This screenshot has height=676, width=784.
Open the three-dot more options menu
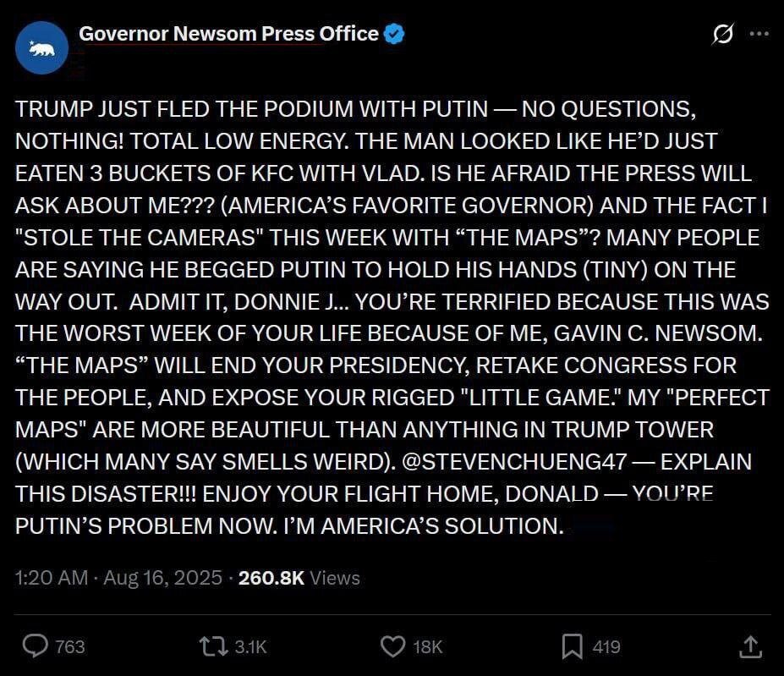(759, 35)
